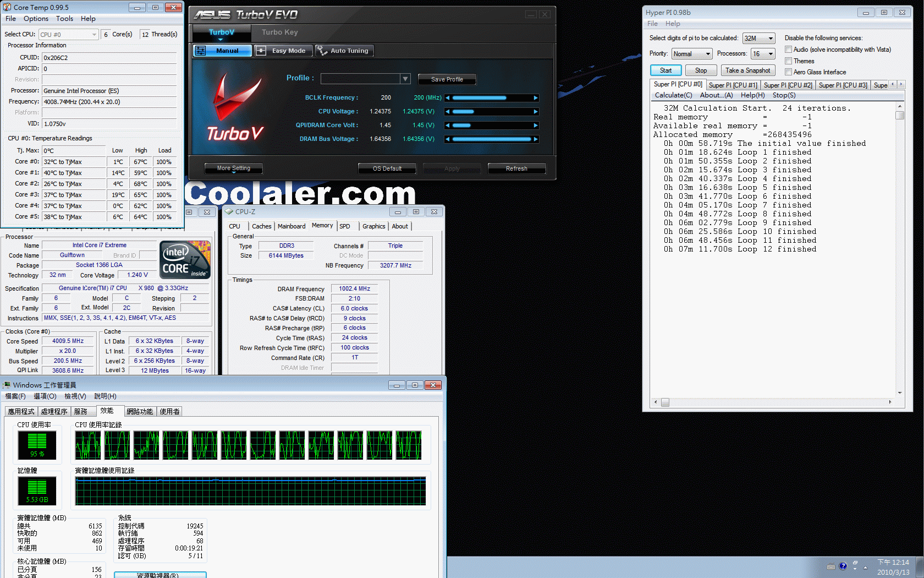Click OS Default button in TurboV
The width and height of the screenshot is (924, 578).
click(387, 168)
